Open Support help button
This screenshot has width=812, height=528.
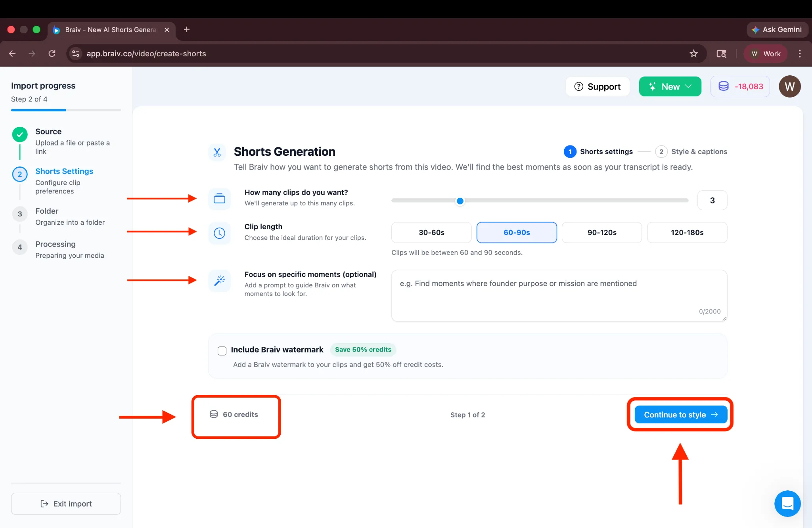tap(598, 86)
